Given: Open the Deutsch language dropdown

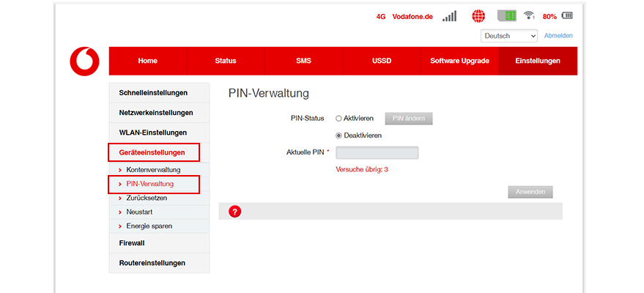Looking at the screenshot, I should [x=510, y=36].
